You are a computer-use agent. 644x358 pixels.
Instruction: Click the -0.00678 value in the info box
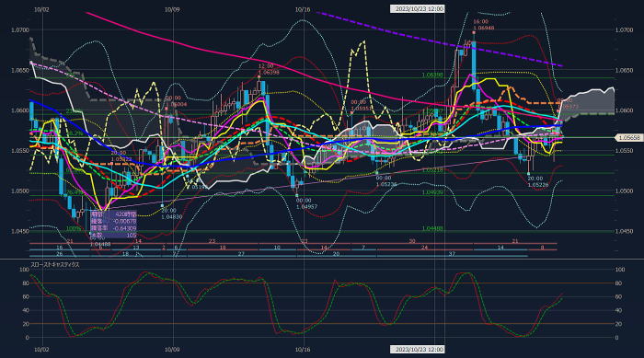[126, 221]
